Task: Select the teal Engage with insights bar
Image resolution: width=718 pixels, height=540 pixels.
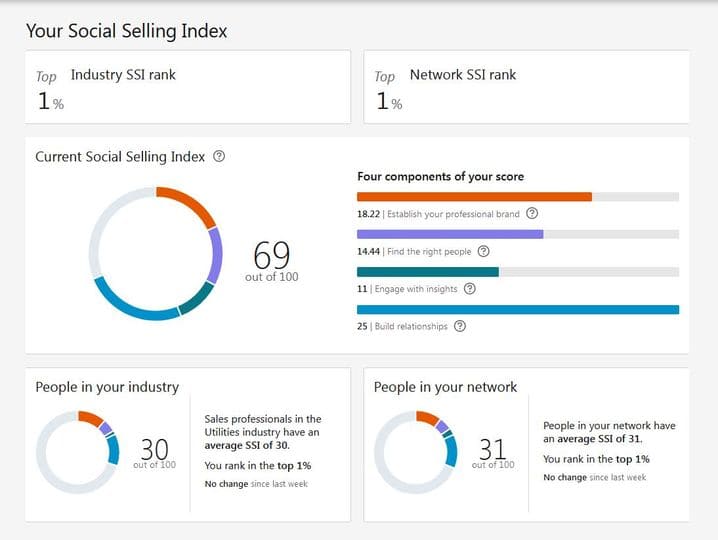Action: (427, 272)
